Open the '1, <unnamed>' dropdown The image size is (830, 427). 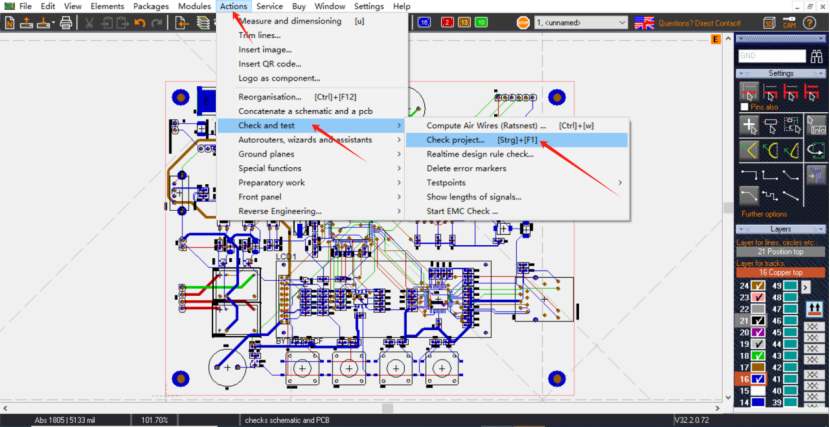[580, 23]
